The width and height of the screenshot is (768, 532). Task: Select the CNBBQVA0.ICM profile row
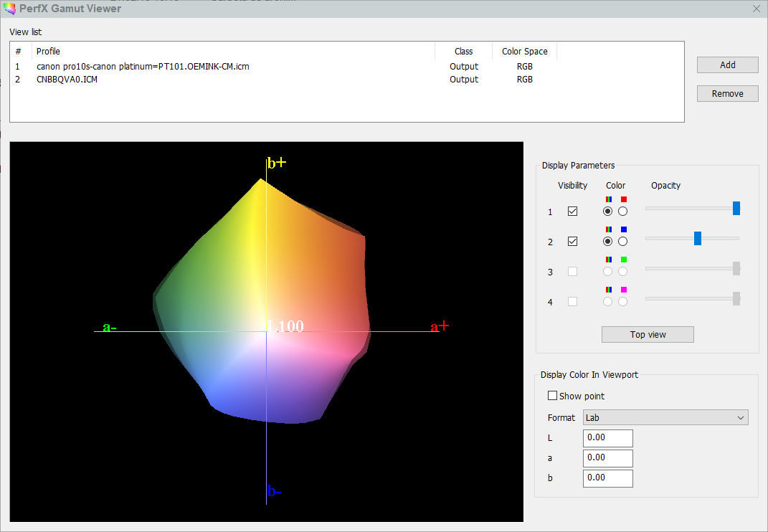click(x=67, y=80)
